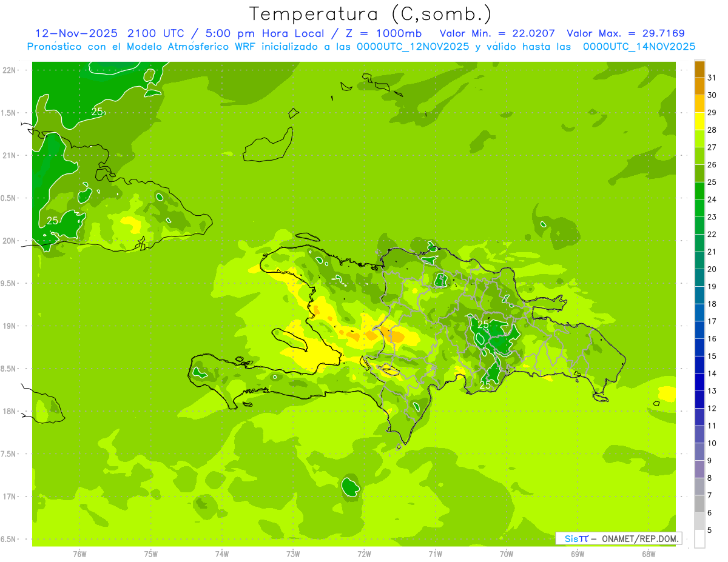This screenshot has width=728, height=562.
Task: Click the "6.5N" latitude axis label
Action: 8,539
